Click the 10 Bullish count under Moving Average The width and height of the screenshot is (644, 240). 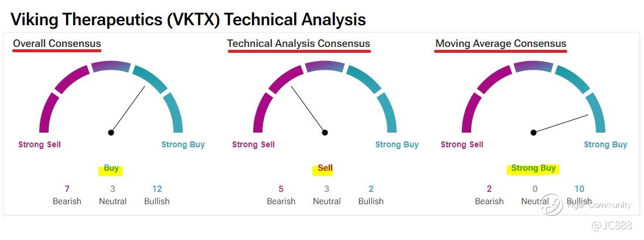[x=579, y=189]
